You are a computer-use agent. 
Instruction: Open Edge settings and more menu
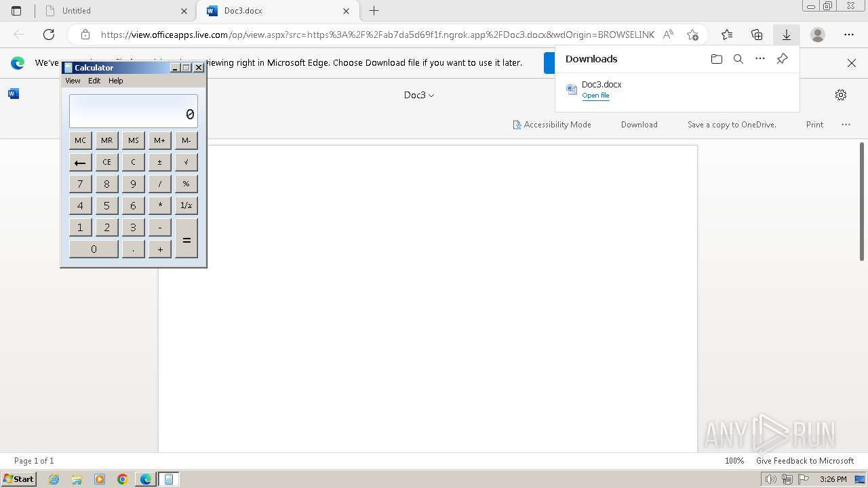849,35
